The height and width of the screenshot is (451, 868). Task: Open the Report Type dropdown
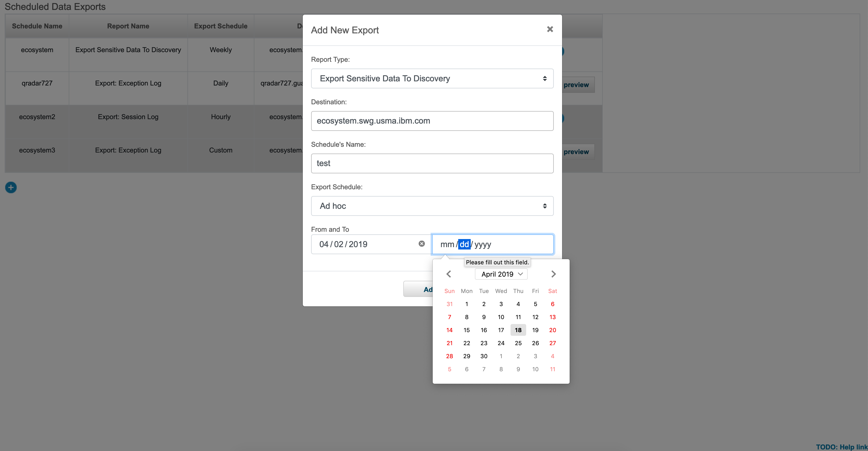(432, 78)
